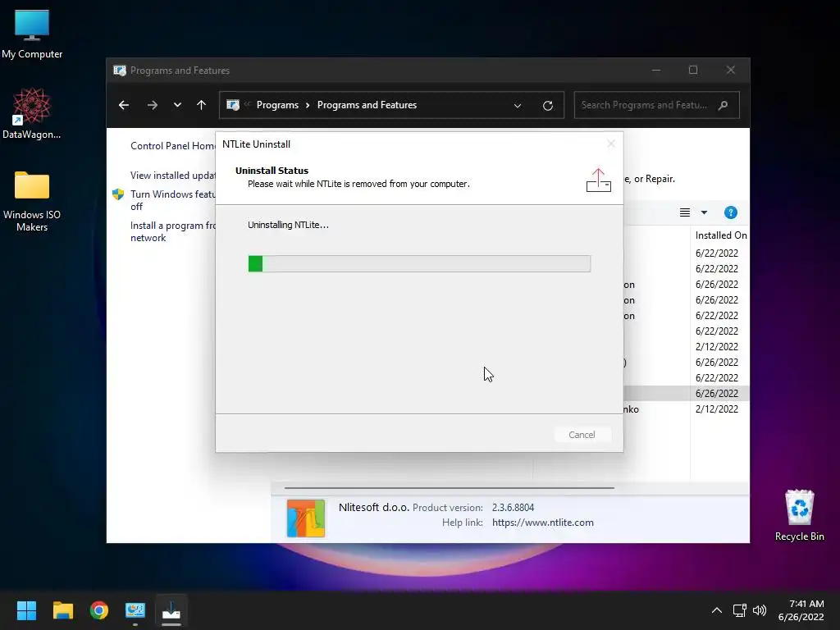Click the https://www.ntlite.com help link
The width and height of the screenshot is (840, 630).
point(543,523)
